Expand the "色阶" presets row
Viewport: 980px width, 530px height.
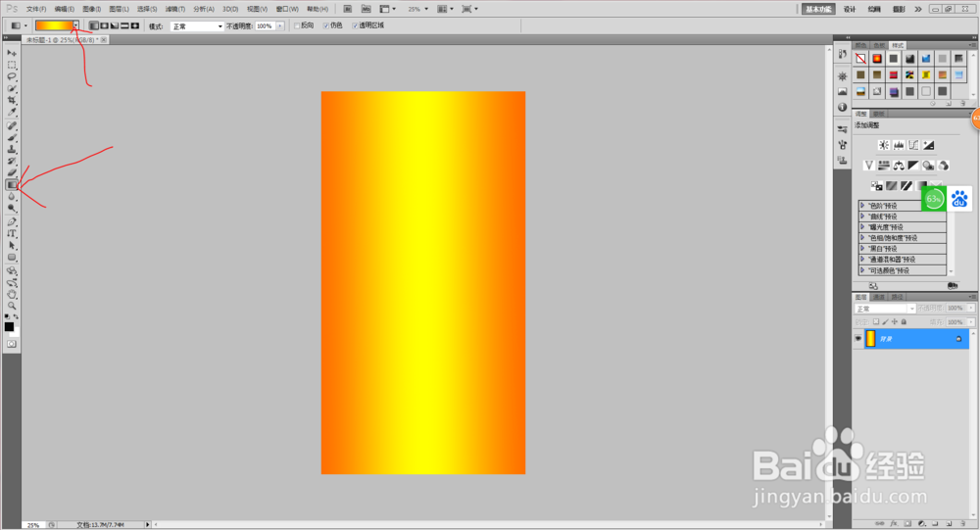click(903, 206)
